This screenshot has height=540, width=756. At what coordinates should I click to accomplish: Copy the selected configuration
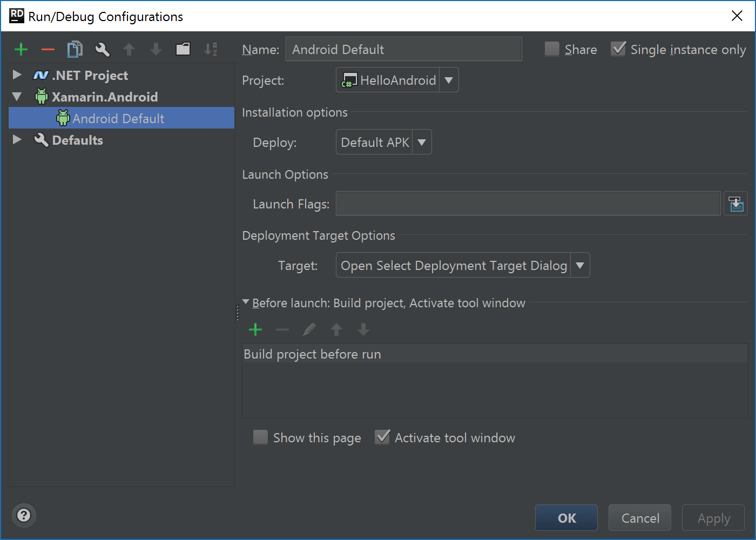[75, 50]
